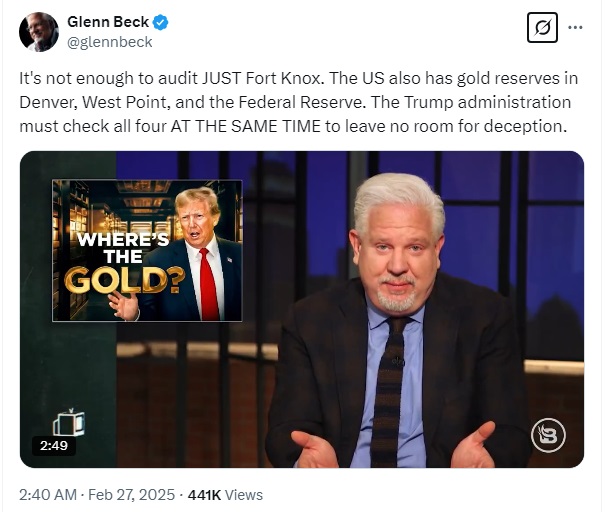Click the 'Where's the Gold?' inset image
Screen dimensions: 605x512
147,250
